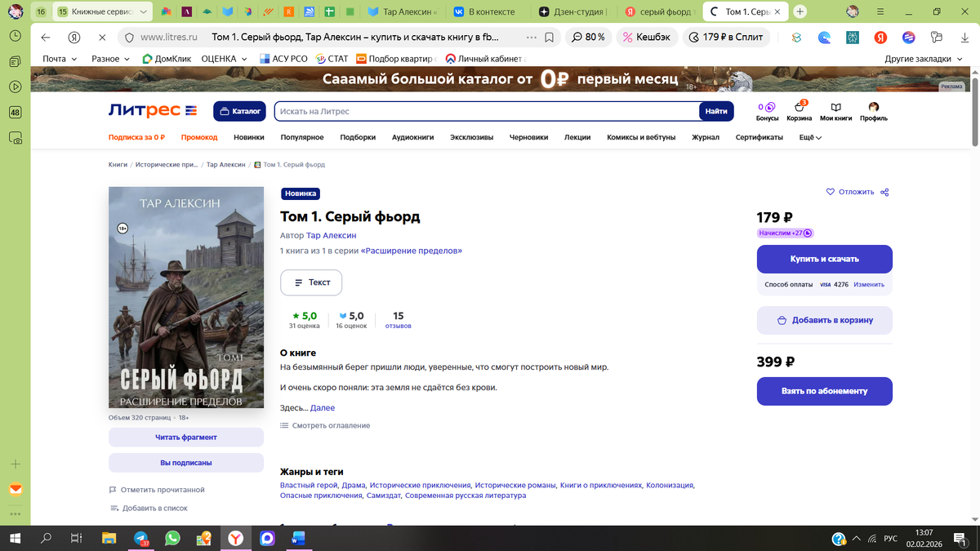The height and width of the screenshot is (551, 980).
Task: Toggle Вы подписаны subscription button
Action: [186, 462]
